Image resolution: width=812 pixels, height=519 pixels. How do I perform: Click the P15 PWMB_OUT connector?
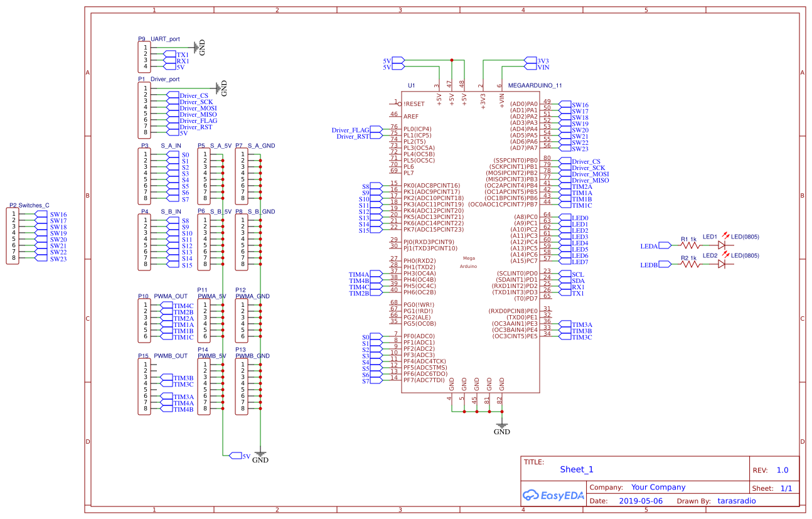[143, 384]
